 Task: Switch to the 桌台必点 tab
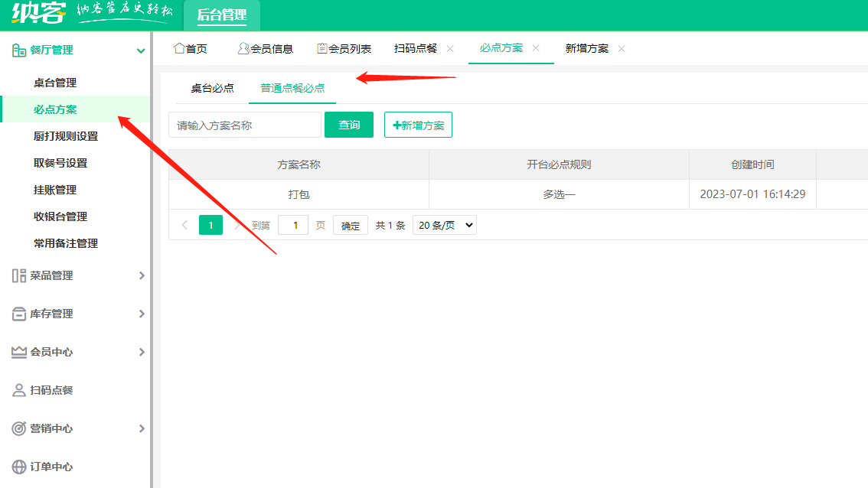click(212, 88)
